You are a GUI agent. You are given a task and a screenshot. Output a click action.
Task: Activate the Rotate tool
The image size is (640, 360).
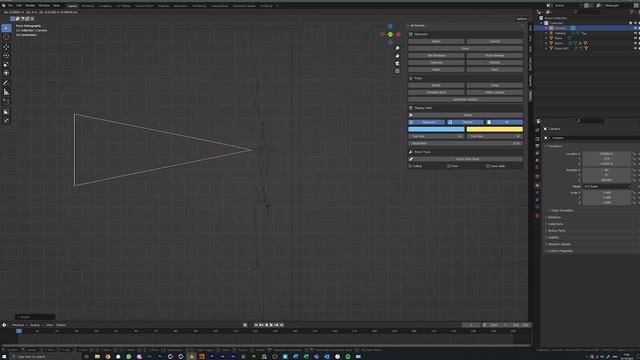coord(6,56)
